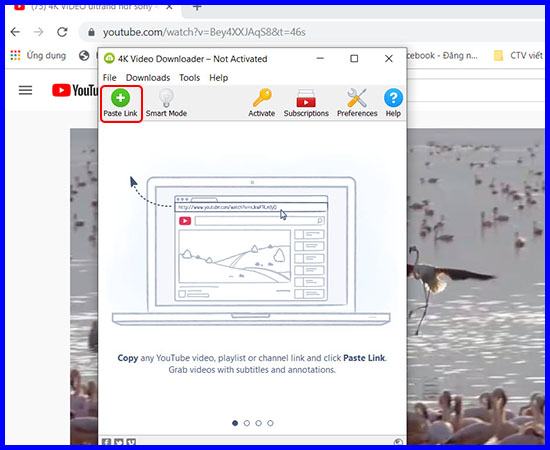Viewport: 550px width, 450px height.
Task: Click the Twitter icon in the footer
Action: pyautogui.click(x=119, y=442)
